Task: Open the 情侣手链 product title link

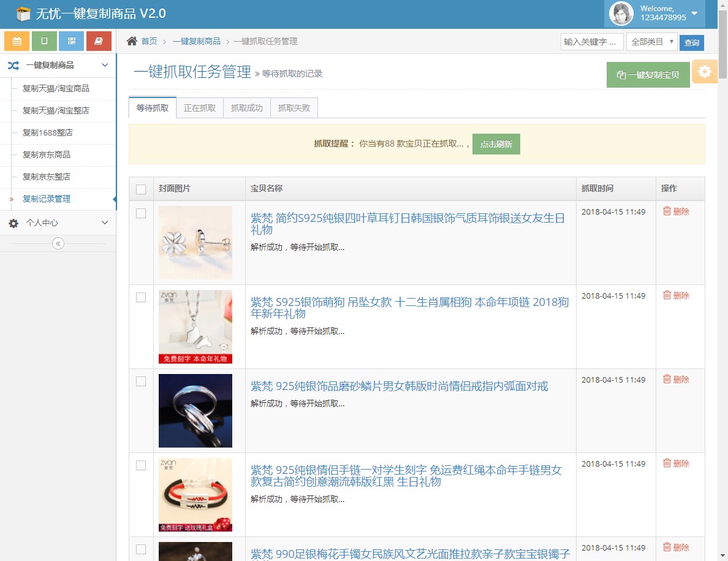Action: pyautogui.click(x=406, y=476)
